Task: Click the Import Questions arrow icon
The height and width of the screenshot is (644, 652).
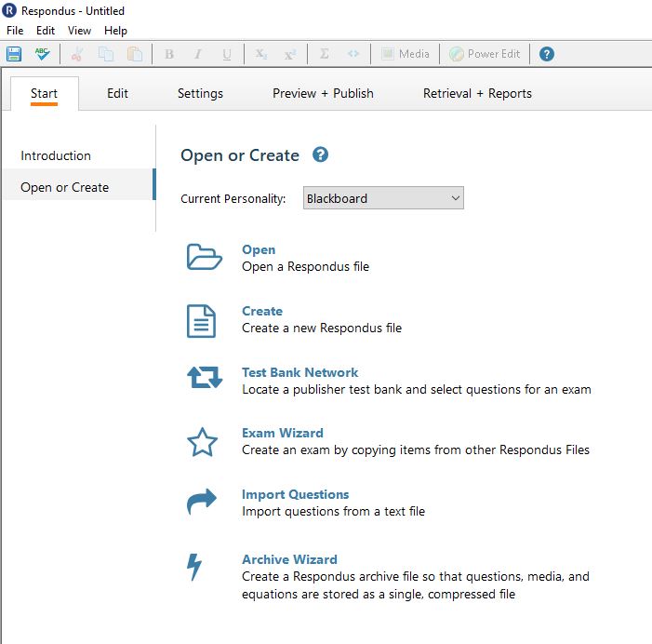Action: click(x=202, y=502)
